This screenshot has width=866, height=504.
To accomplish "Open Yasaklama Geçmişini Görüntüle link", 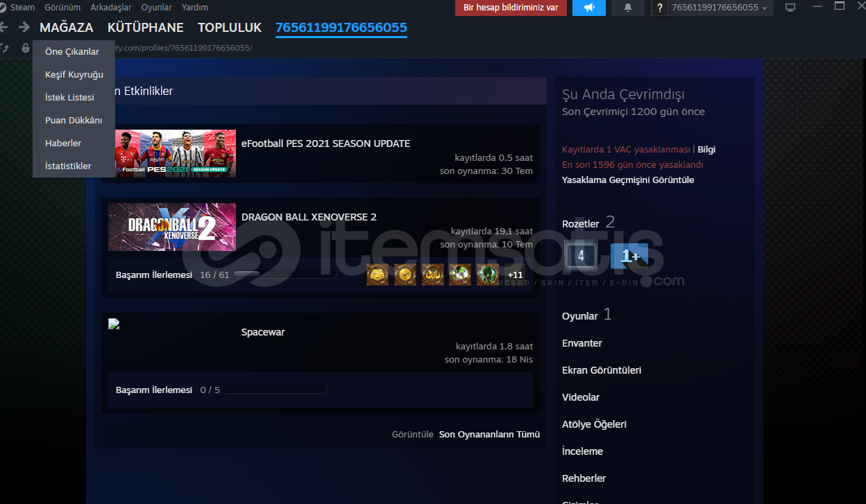I will [x=627, y=180].
